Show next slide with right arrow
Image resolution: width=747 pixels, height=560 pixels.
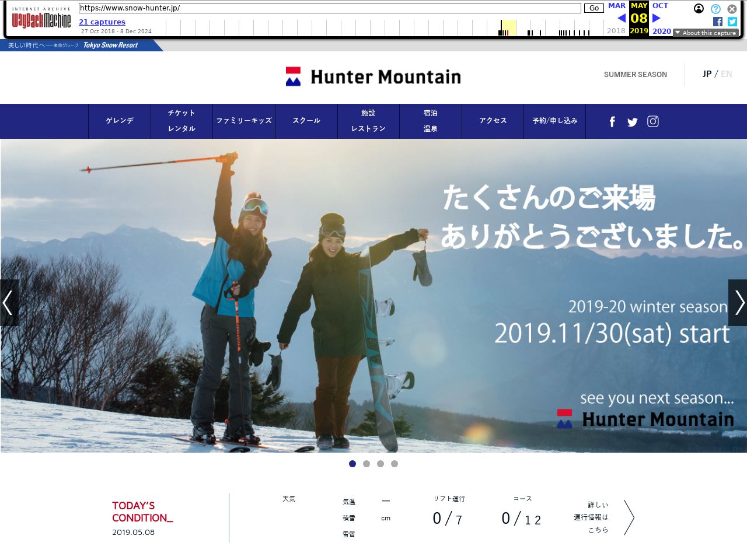pos(738,303)
